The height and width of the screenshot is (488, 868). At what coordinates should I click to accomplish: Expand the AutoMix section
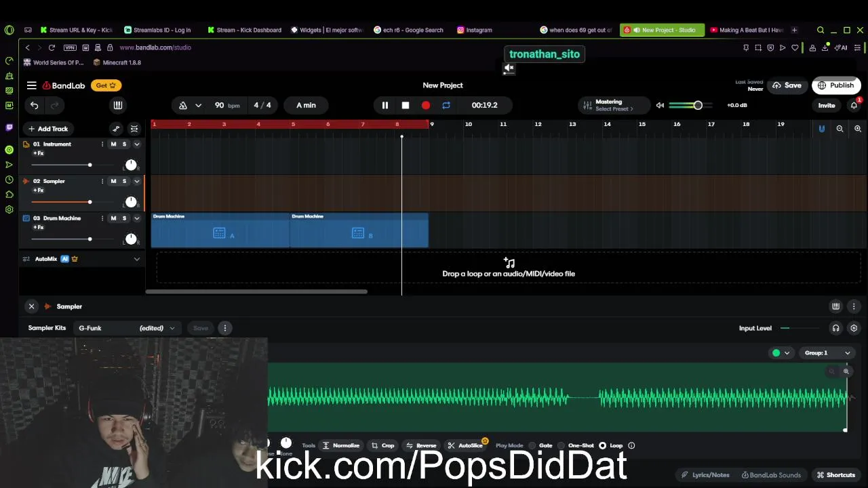click(x=136, y=259)
